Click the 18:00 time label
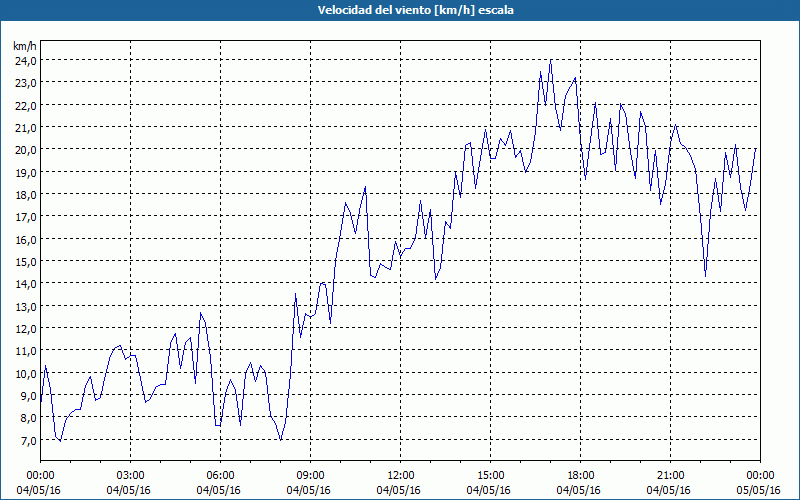This screenshot has width=800, height=500. pyautogui.click(x=581, y=476)
